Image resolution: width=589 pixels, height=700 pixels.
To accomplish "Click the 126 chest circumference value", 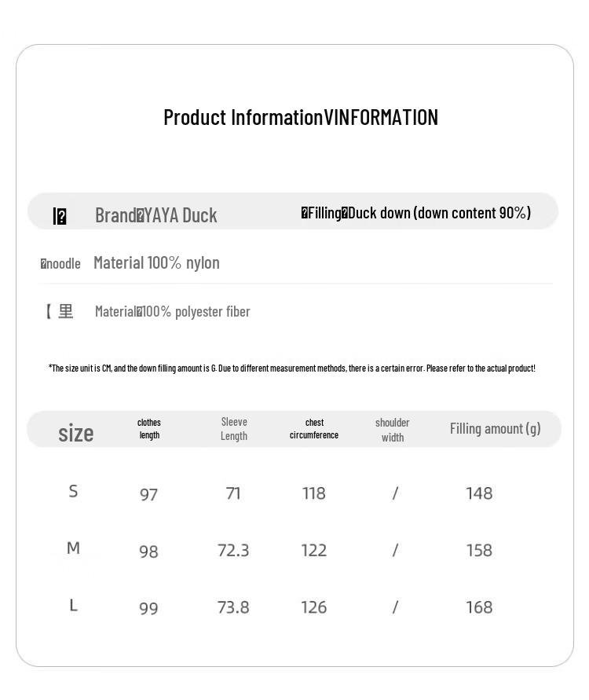I will [x=313, y=607].
